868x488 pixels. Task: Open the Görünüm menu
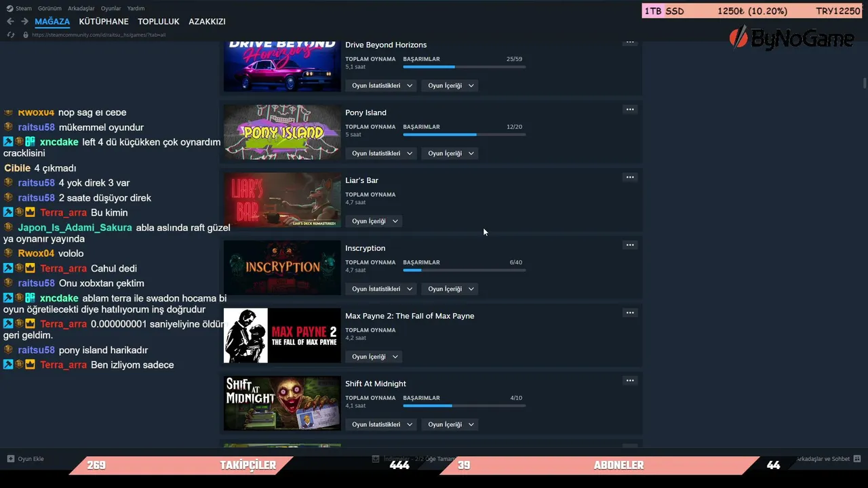[x=50, y=8]
